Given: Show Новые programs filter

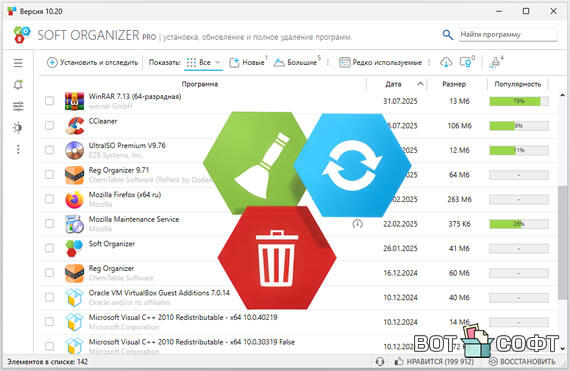Looking at the screenshot, I should 248,62.
